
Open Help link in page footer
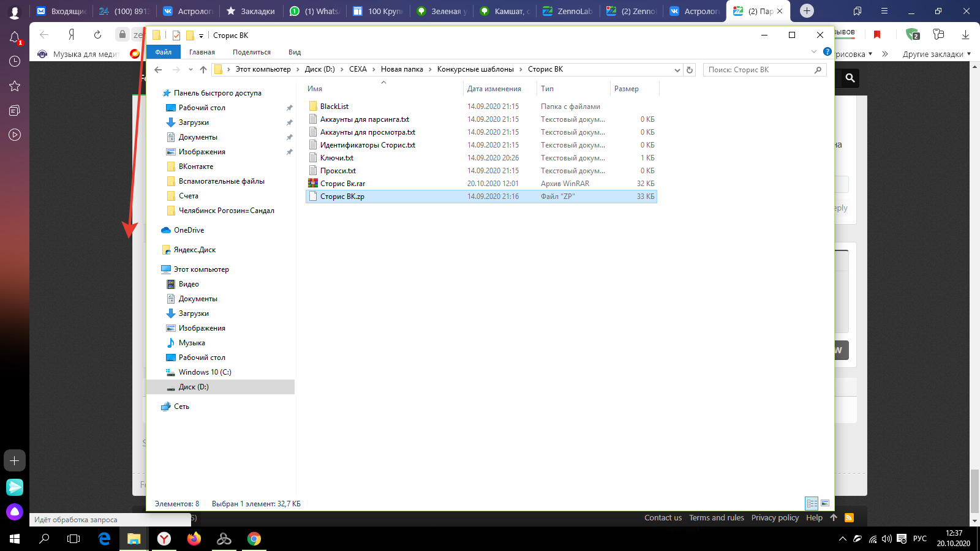814,518
